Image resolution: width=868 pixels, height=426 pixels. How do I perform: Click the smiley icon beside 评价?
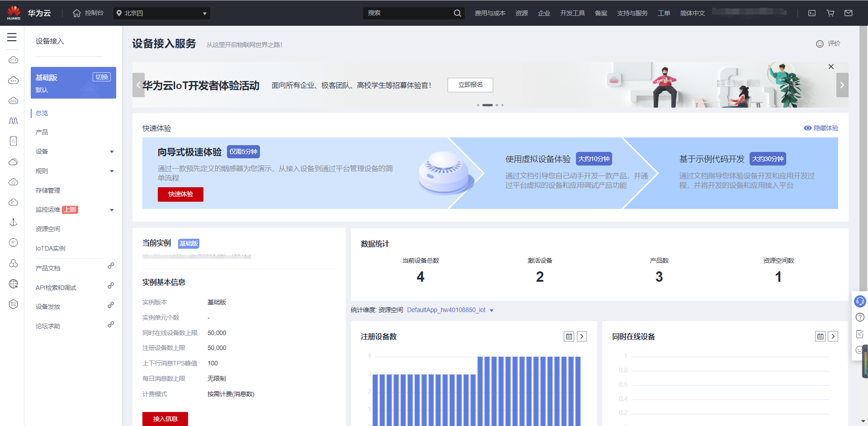point(820,44)
